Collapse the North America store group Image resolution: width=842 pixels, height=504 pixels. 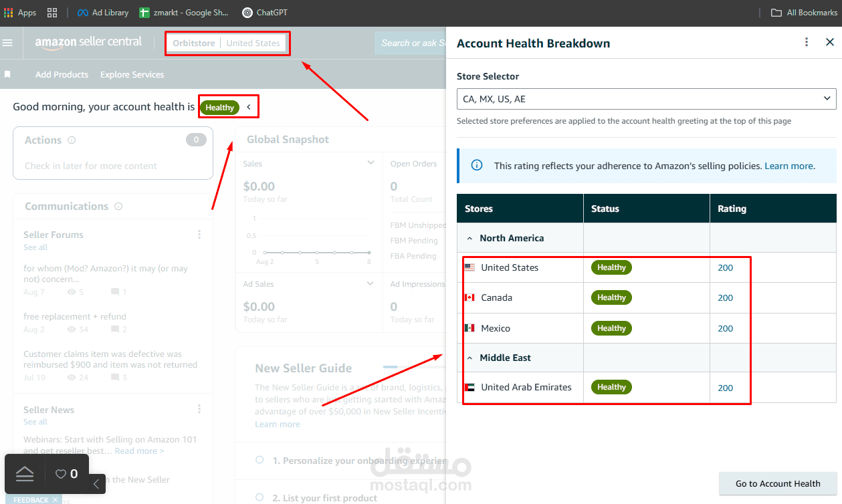click(x=470, y=238)
